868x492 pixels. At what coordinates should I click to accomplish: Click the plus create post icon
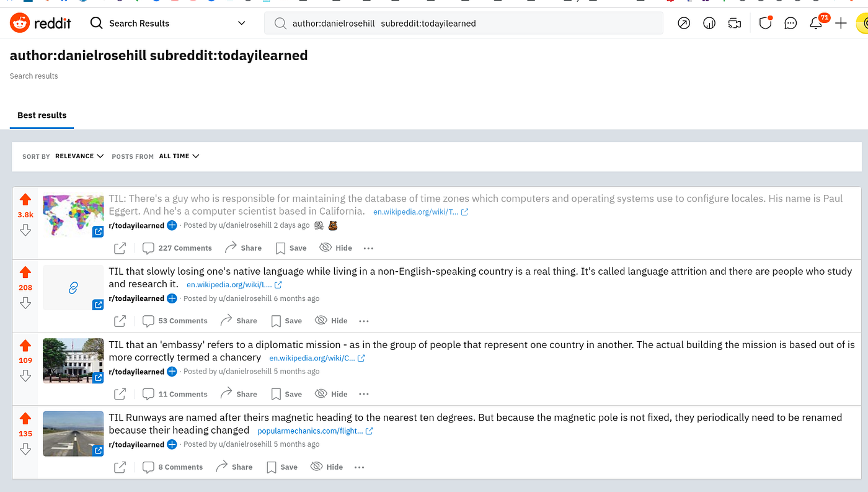pyautogui.click(x=841, y=24)
